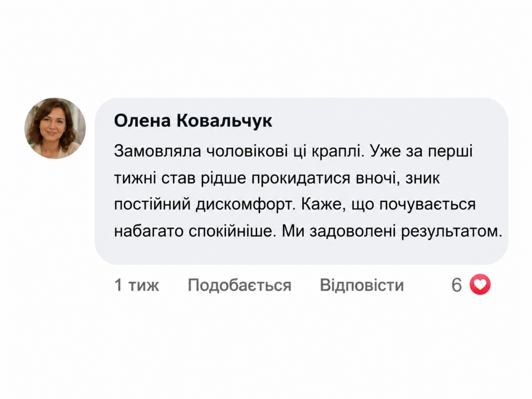Reply to the comment via Відповісти
The height and width of the screenshot is (399, 532).
tap(362, 285)
